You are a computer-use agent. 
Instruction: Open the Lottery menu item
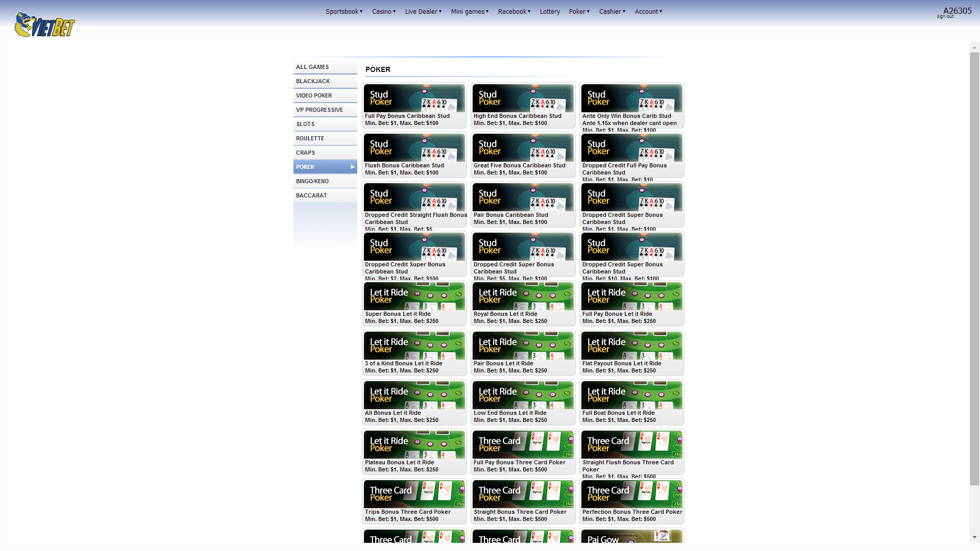[550, 11]
